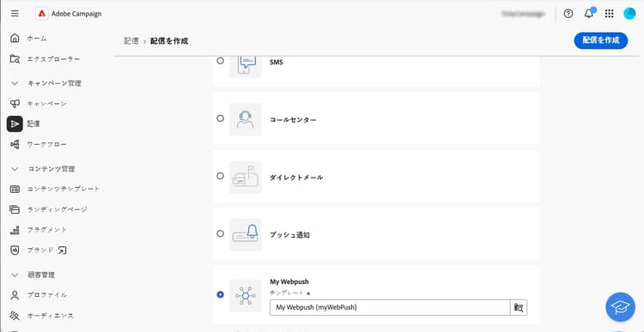
Task: Click the SMS channel label
Action: pyautogui.click(x=276, y=63)
